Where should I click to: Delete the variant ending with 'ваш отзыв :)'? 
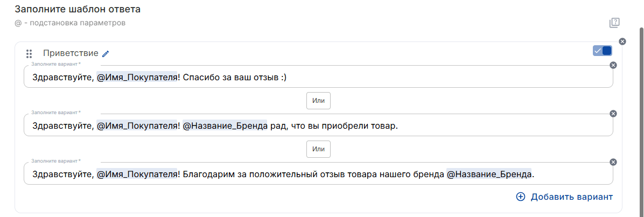point(613,65)
